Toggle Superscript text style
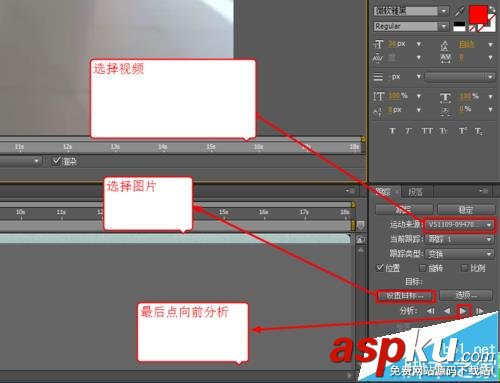 click(x=463, y=131)
